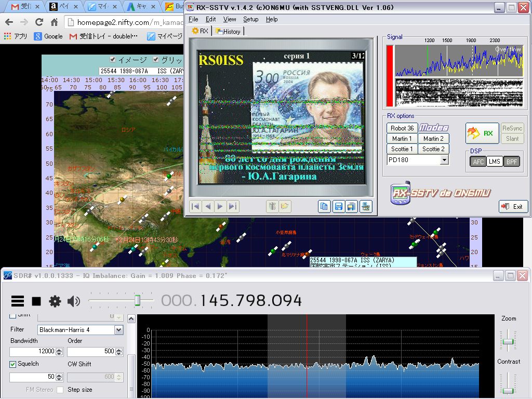Jump to last received image
This screenshot has width=532, height=399.
[x=233, y=206]
